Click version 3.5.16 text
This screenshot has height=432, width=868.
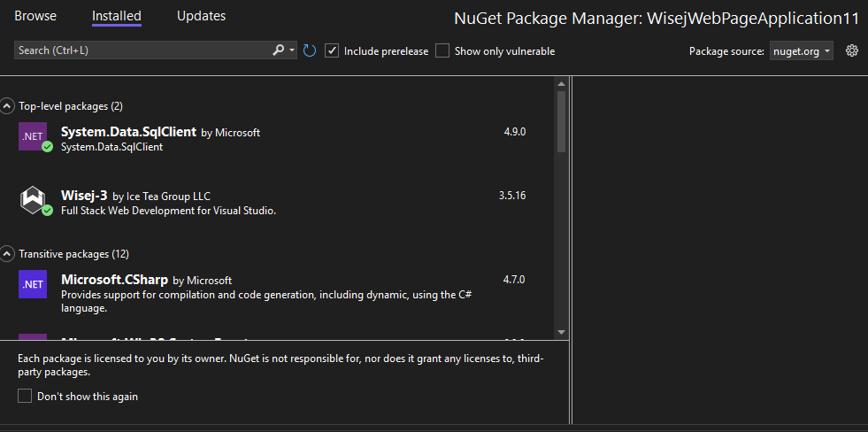pyautogui.click(x=512, y=196)
